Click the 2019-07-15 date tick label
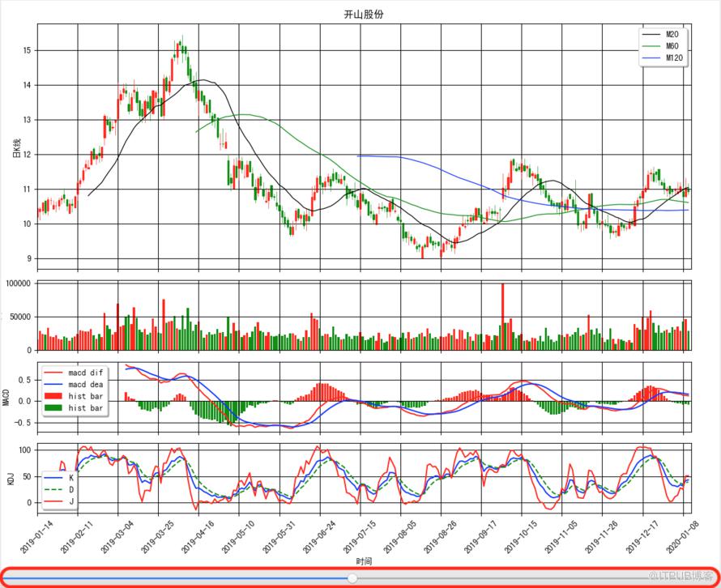This screenshot has height=588, width=721. (x=360, y=537)
